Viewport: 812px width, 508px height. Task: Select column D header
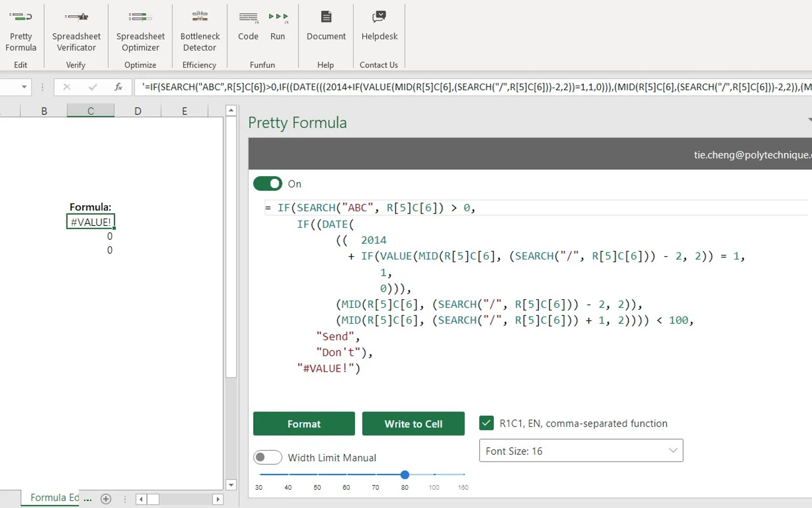click(x=138, y=111)
